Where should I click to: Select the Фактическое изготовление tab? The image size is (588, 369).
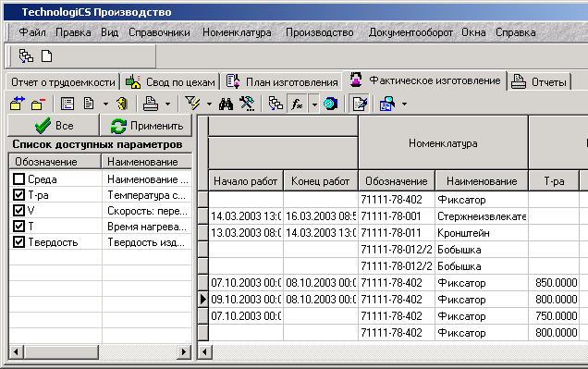coord(425,80)
